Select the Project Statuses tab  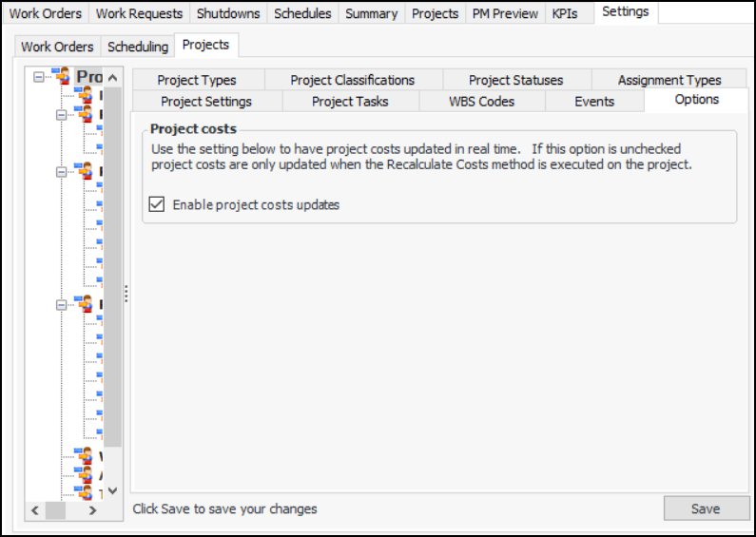516,80
